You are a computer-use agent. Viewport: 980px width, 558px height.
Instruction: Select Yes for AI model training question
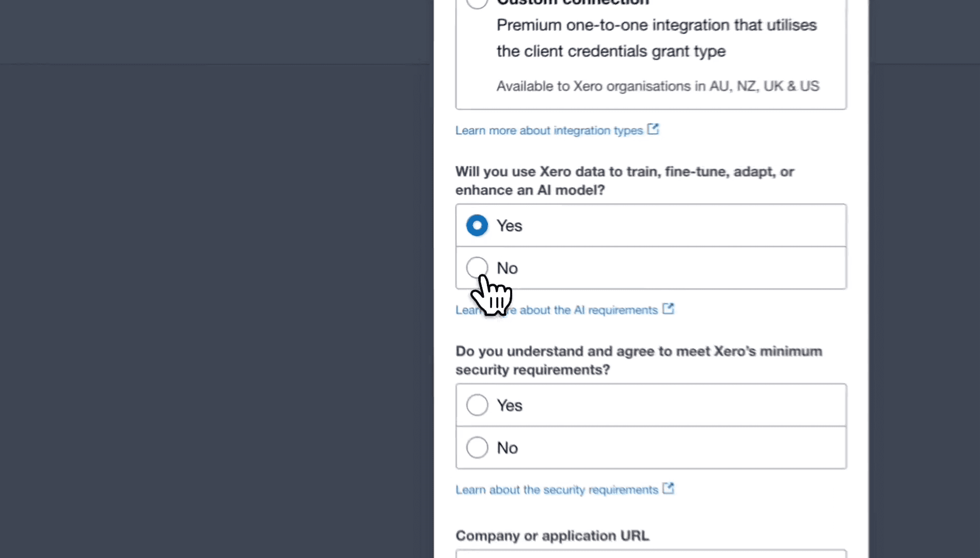[x=477, y=226]
